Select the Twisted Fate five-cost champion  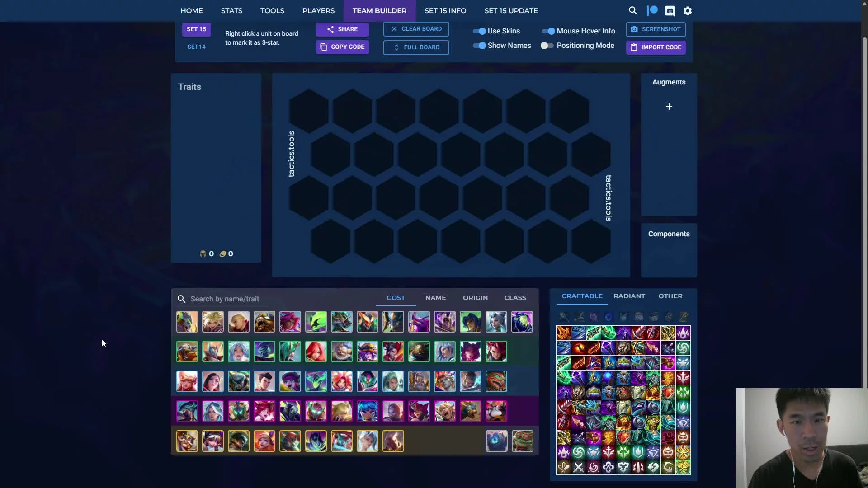[290, 441]
